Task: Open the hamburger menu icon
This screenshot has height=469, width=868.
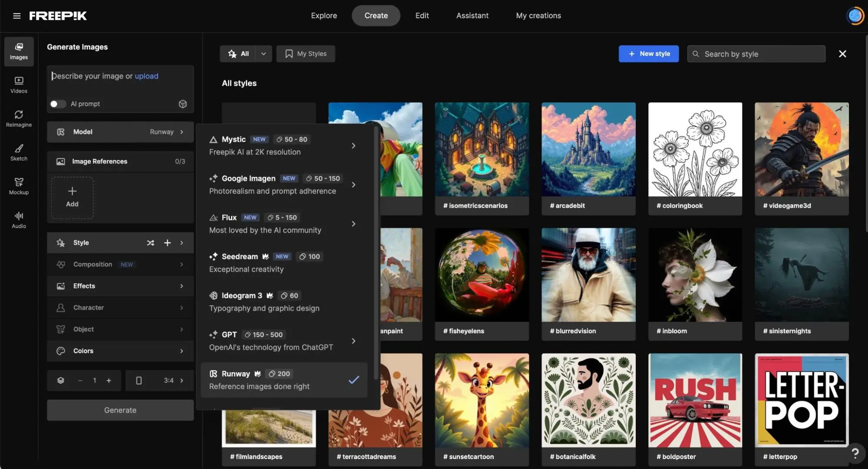Action: [17, 16]
